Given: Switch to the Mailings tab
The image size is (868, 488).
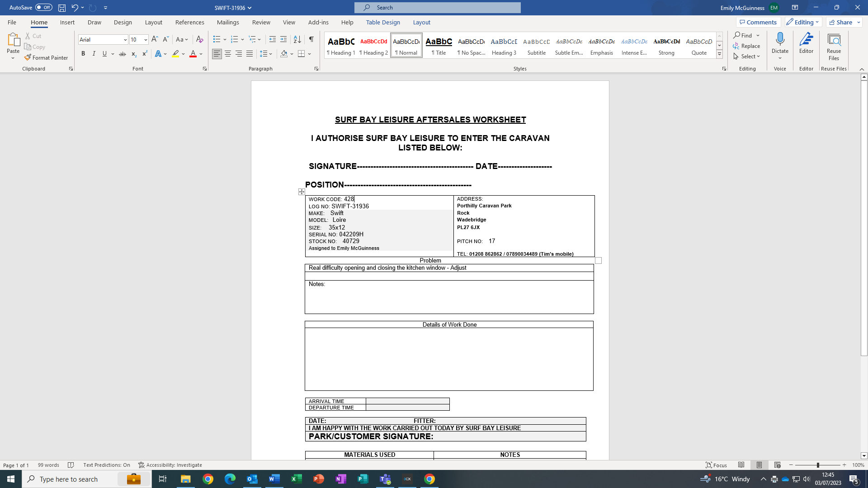Looking at the screenshot, I should pos(228,22).
